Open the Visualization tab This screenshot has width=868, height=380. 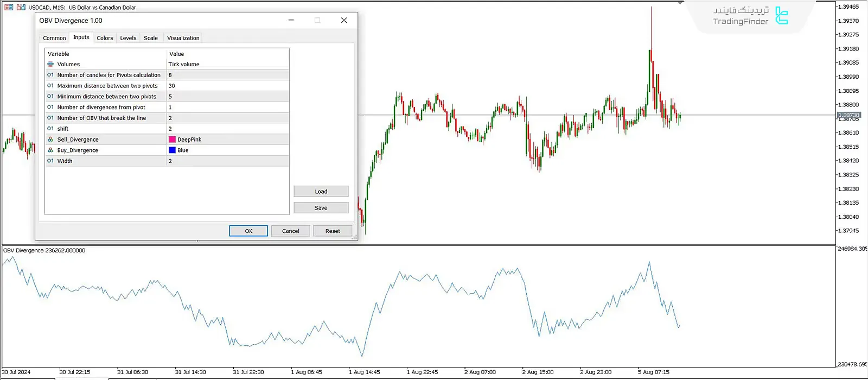[183, 38]
